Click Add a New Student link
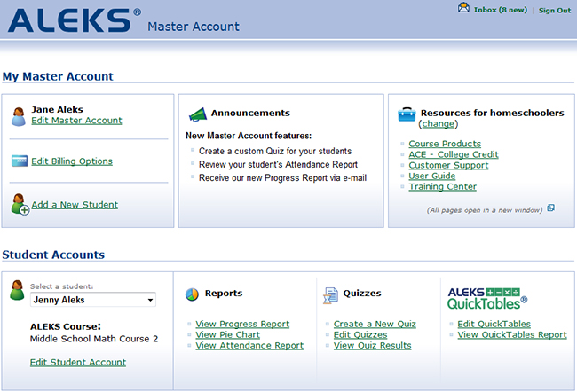This screenshot has width=577, height=392. (x=75, y=205)
